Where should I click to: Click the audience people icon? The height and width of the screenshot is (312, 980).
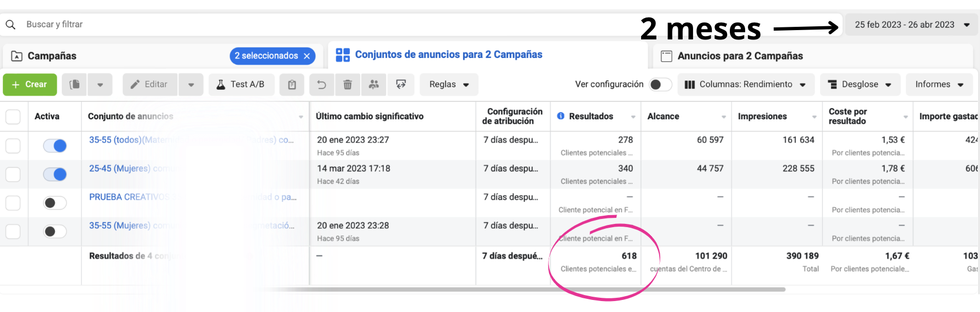374,84
